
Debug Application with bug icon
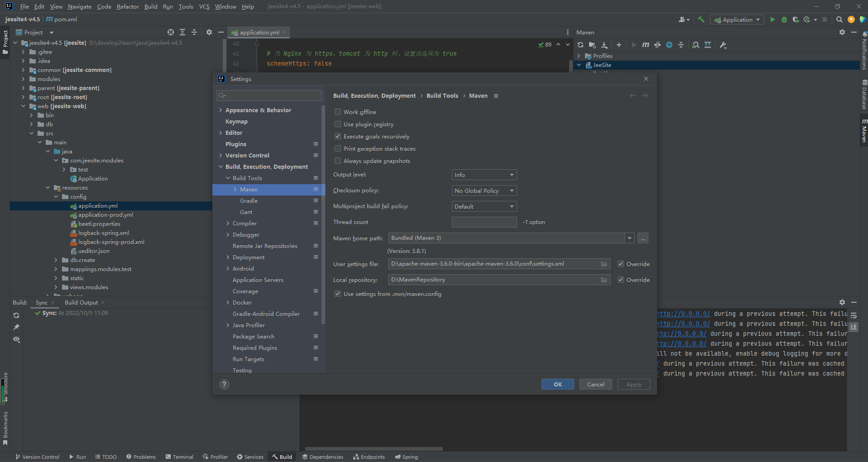(x=784, y=19)
